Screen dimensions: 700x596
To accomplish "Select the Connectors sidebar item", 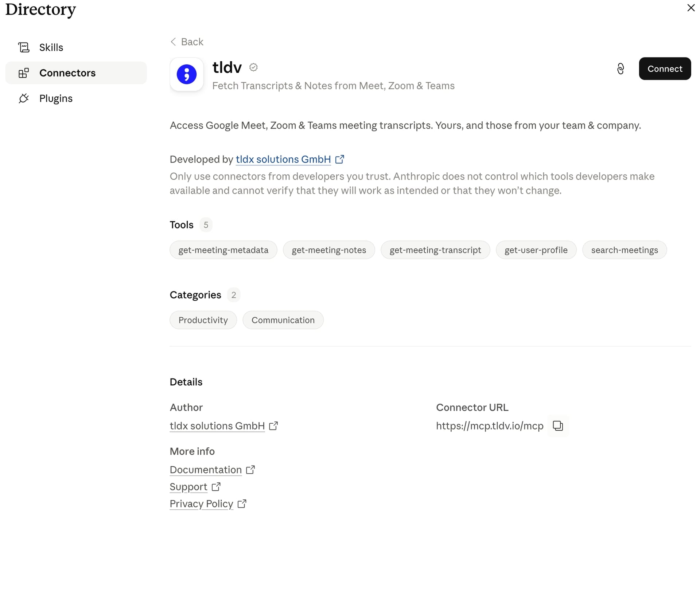I will pyautogui.click(x=76, y=73).
